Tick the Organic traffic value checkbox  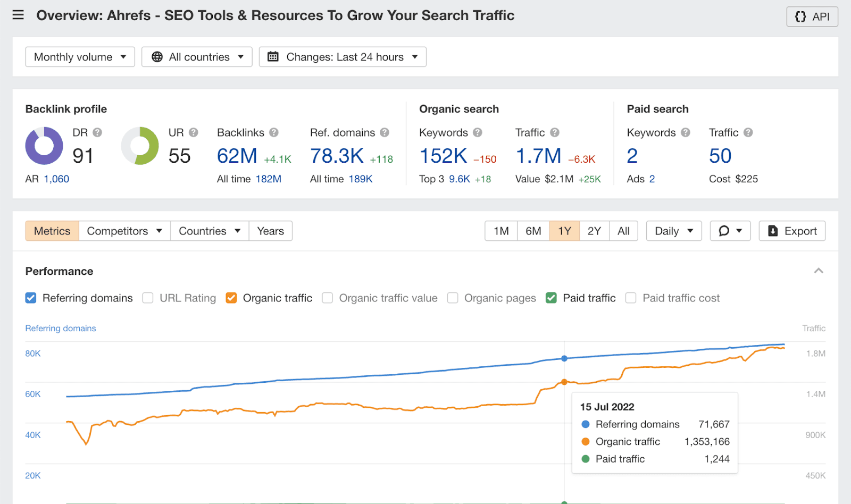[328, 298]
